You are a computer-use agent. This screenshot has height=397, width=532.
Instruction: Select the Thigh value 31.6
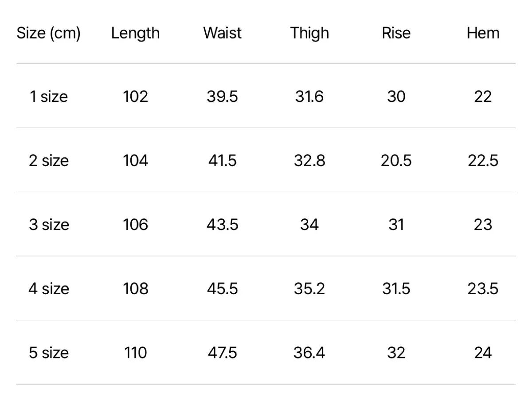(309, 96)
